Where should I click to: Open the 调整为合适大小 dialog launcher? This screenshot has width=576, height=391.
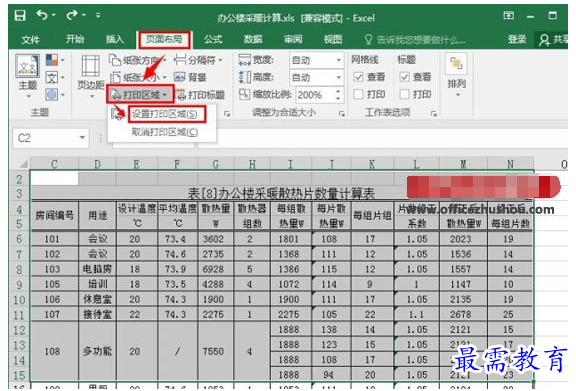point(342,114)
